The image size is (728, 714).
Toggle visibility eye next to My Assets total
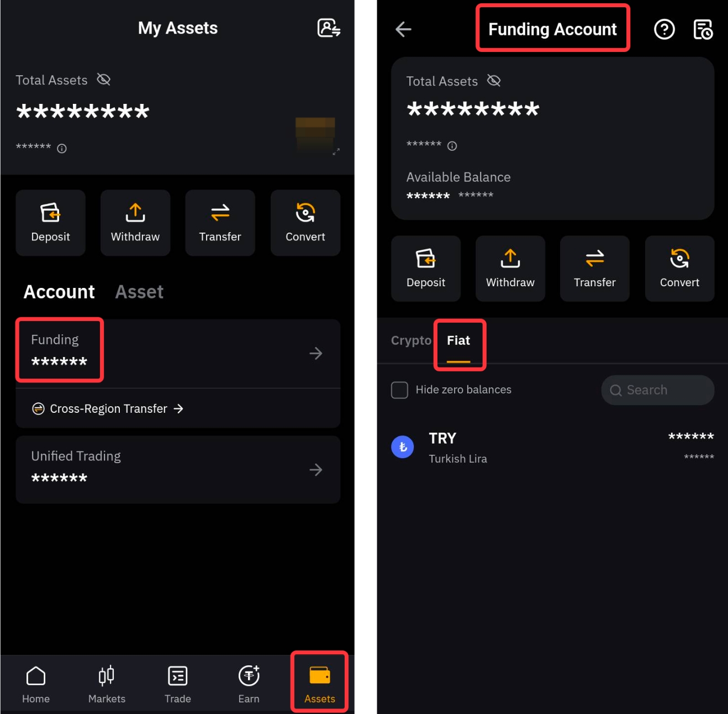(104, 80)
